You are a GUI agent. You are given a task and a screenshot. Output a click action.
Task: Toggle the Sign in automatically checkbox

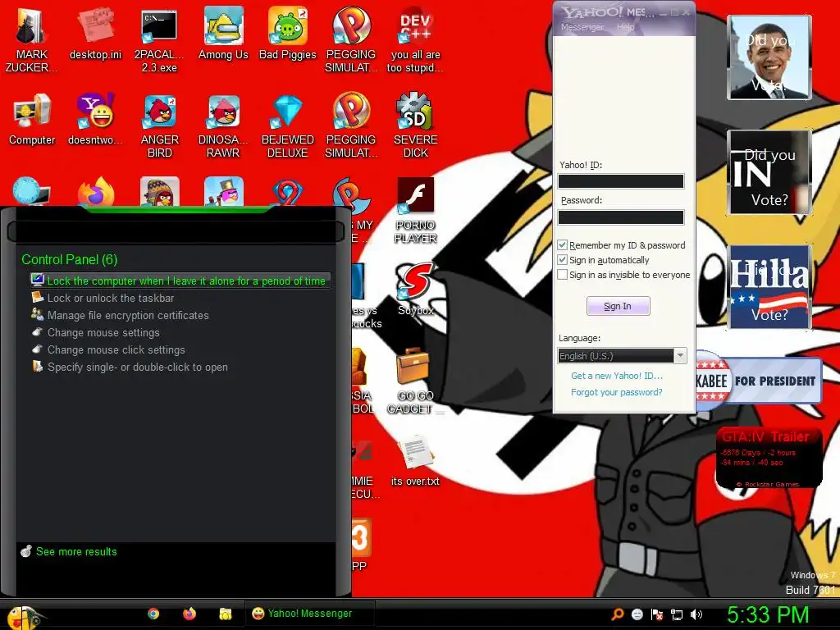(562, 260)
